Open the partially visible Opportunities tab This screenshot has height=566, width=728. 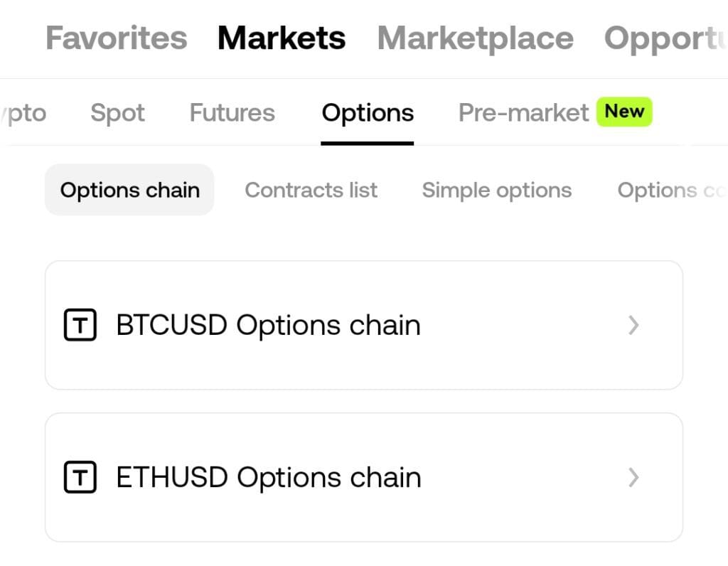(x=665, y=38)
